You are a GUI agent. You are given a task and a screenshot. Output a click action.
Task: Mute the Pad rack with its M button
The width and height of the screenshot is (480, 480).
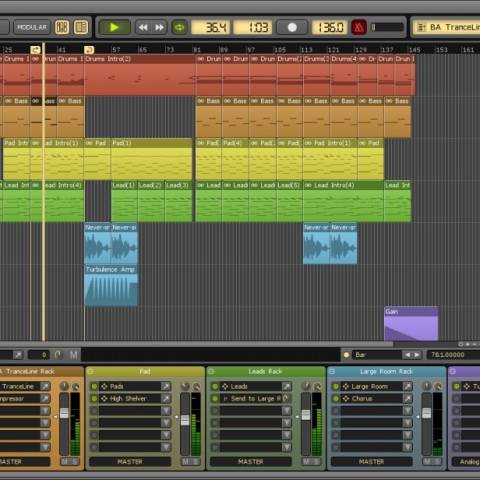[x=186, y=462]
